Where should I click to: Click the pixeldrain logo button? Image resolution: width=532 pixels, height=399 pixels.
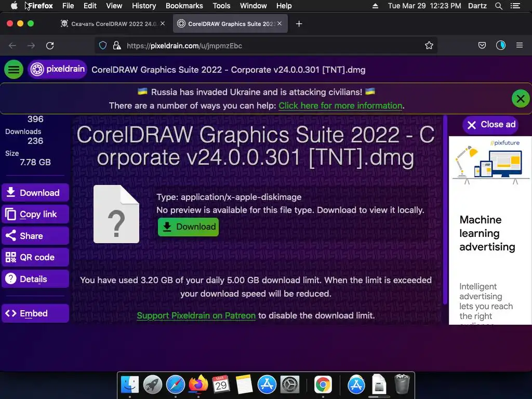click(57, 69)
